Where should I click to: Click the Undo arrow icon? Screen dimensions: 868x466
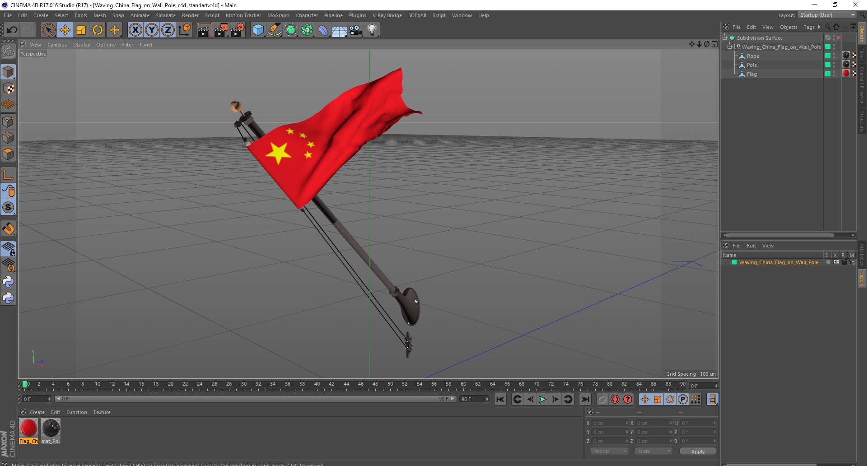point(12,30)
